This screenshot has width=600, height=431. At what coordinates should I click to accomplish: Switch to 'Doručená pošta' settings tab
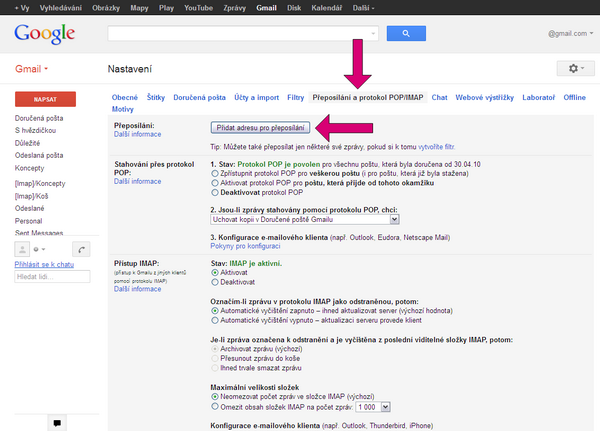click(199, 97)
